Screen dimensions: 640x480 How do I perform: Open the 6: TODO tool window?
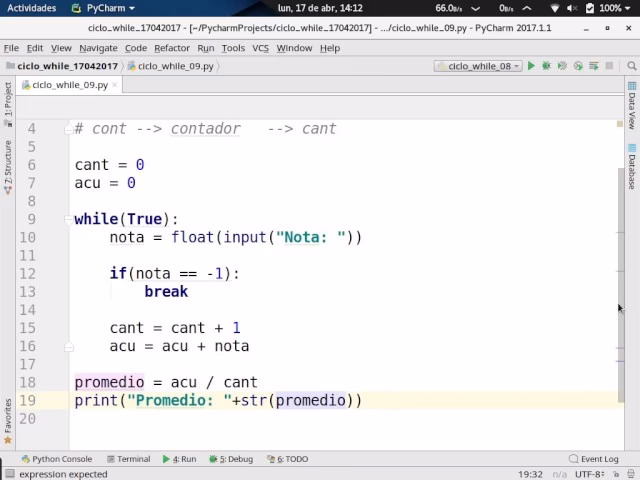(287, 459)
